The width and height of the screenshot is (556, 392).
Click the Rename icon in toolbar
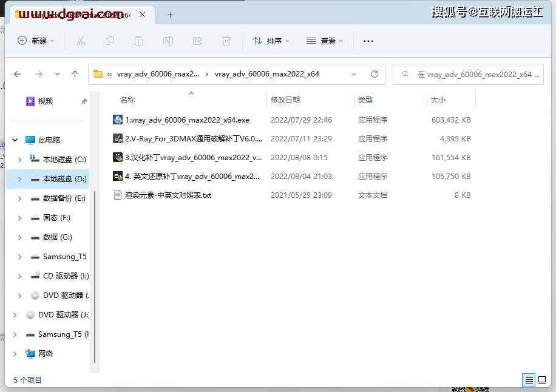(x=168, y=41)
